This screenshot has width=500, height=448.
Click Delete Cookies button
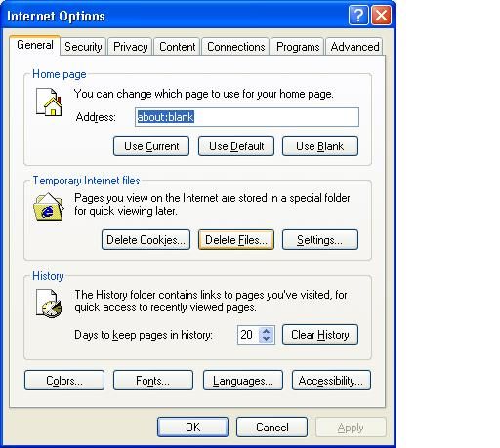[146, 240]
